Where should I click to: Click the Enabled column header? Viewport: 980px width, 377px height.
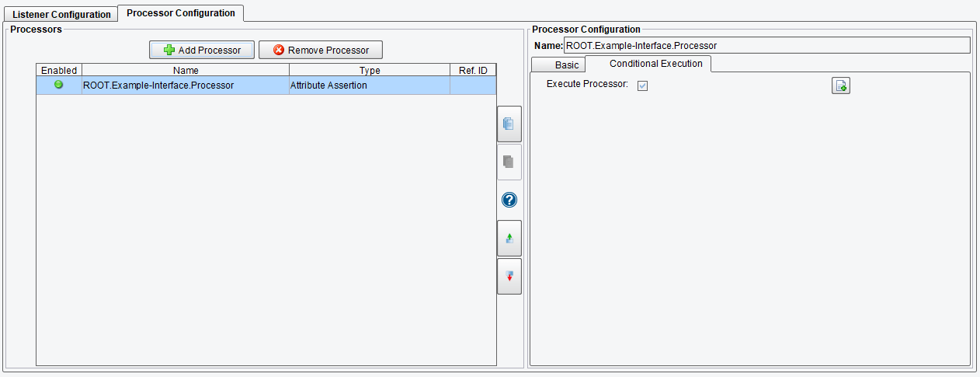click(x=59, y=70)
